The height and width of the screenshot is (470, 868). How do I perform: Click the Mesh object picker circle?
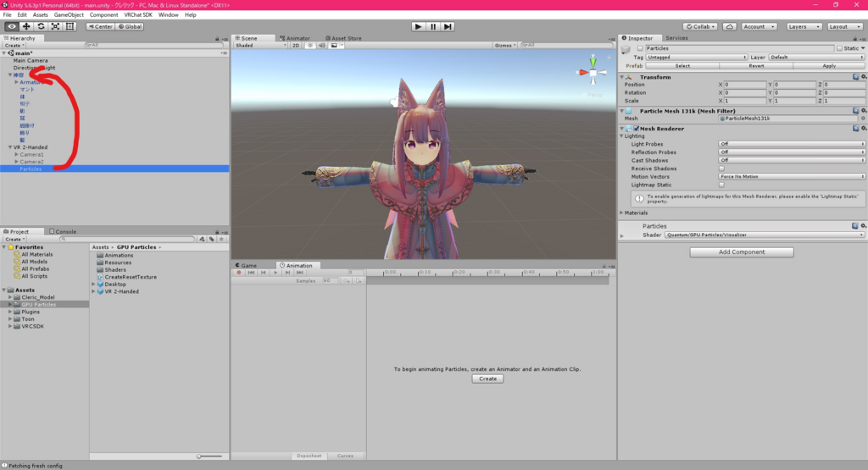pyautogui.click(x=862, y=119)
